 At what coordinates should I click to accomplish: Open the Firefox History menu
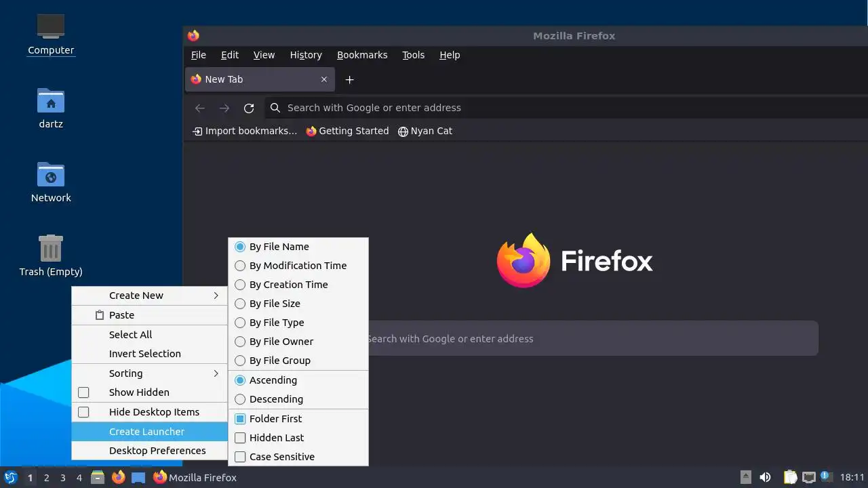pos(306,55)
